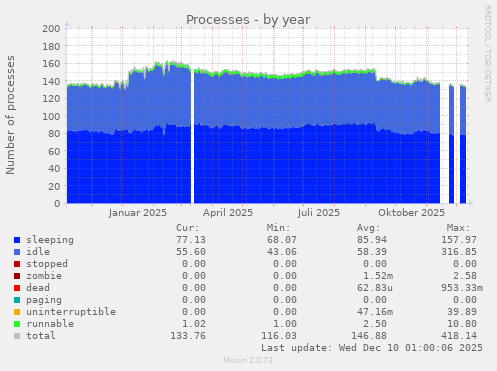Click the 160 y-axis tick label

tap(51, 64)
